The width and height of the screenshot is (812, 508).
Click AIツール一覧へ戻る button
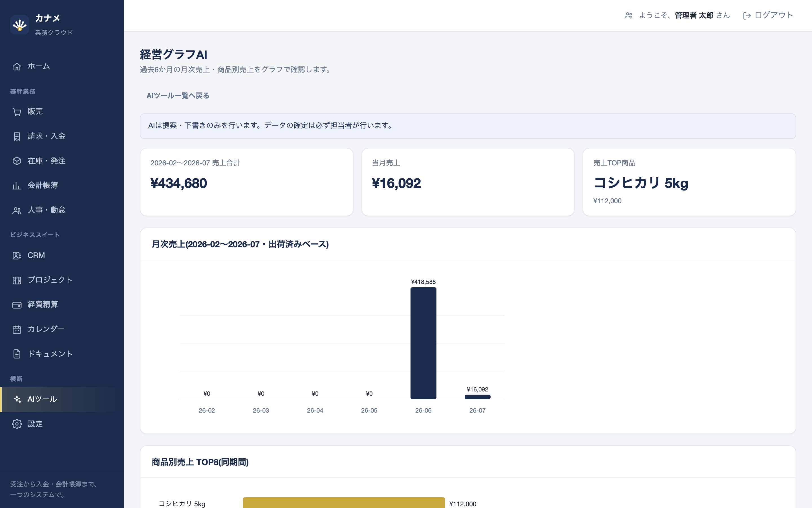point(178,96)
